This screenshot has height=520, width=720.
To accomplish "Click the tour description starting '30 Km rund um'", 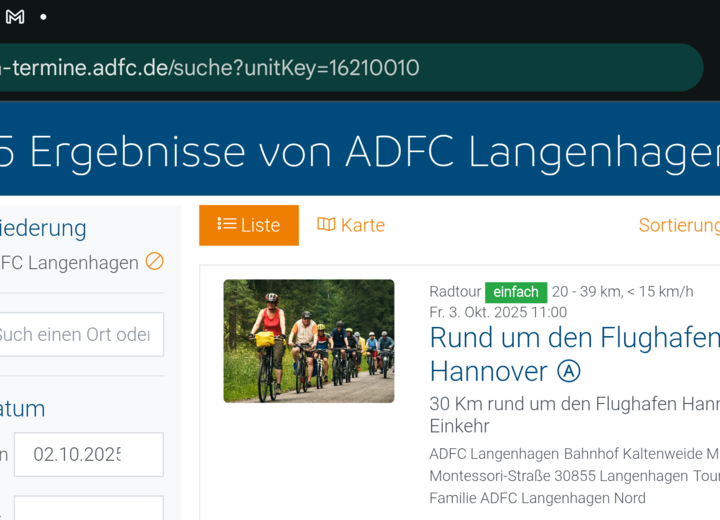I will [574, 415].
